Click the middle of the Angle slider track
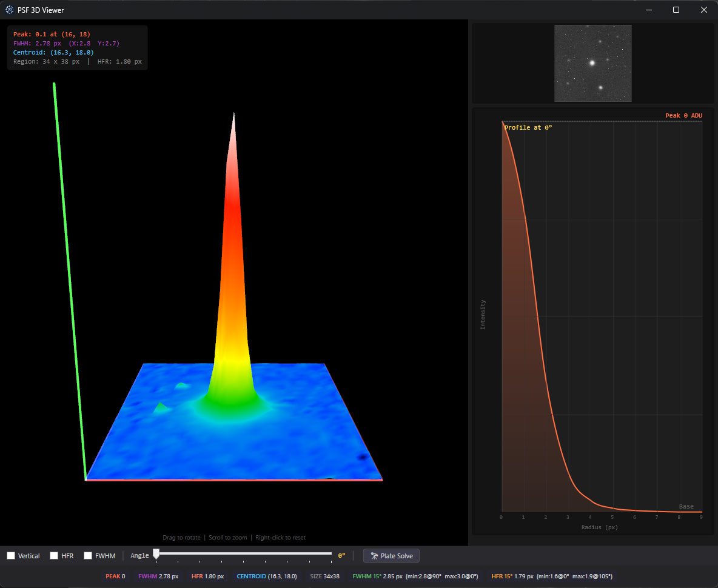Screen dimensions: 718x588 244,553
